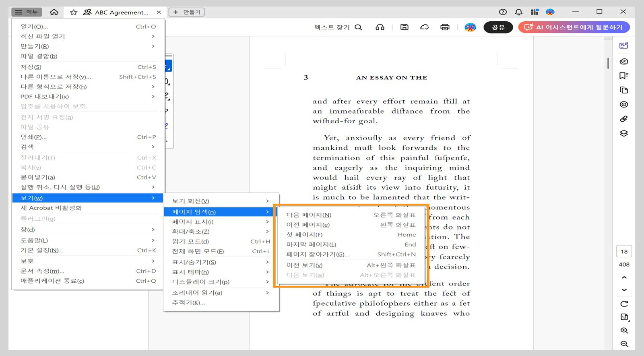Click the account avatar in title bar
The image size is (644, 356).
[x=550, y=12]
